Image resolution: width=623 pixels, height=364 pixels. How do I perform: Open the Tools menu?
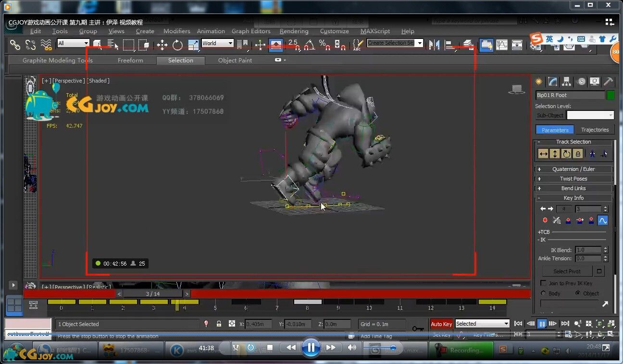pos(60,31)
